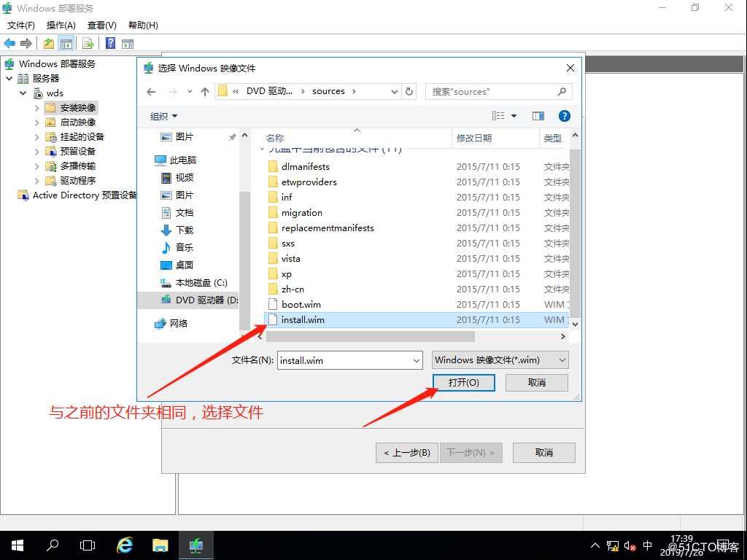Select 网络 in navigation pane
The image size is (747, 560).
pyautogui.click(x=171, y=323)
